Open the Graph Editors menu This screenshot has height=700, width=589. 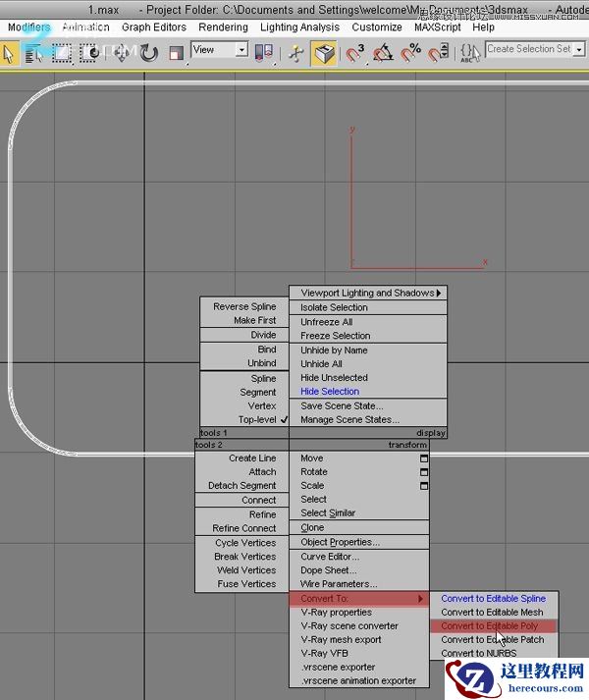coord(154,27)
